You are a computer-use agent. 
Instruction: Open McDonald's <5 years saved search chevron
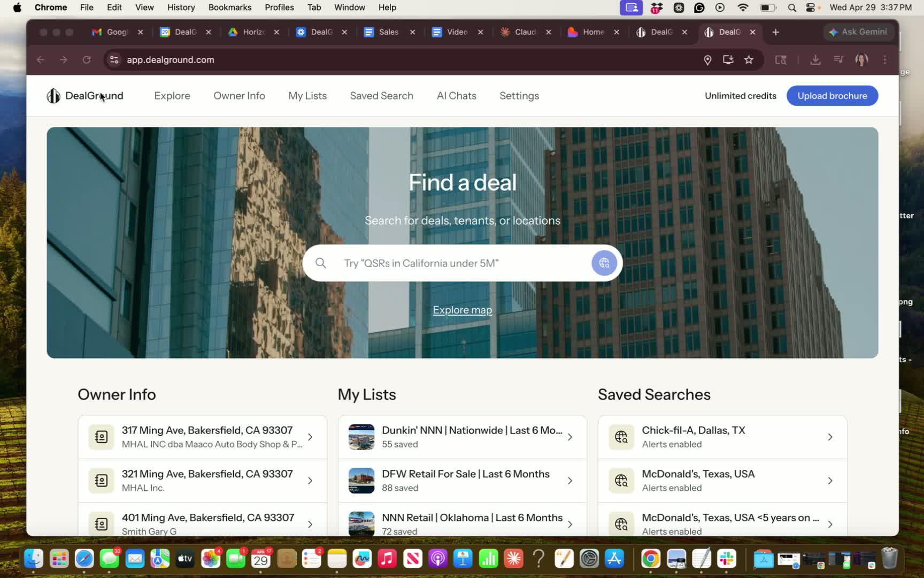(830, 524)
